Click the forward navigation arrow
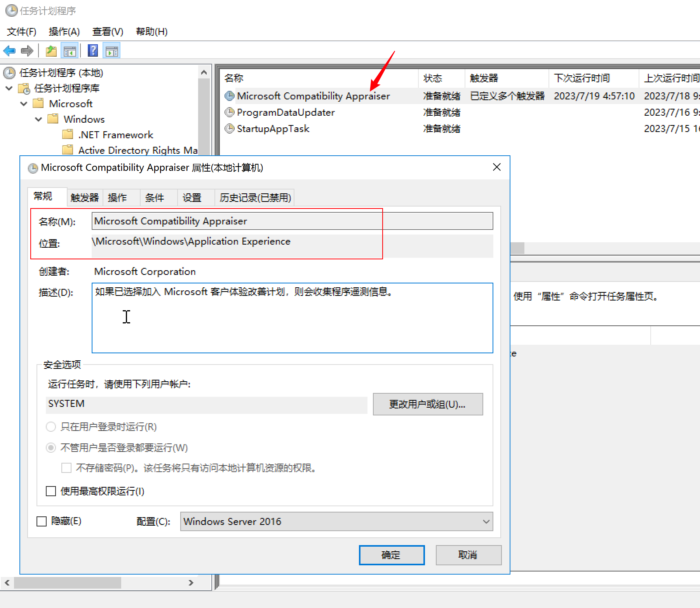This screenshot has width=700, height=608. (26, 50)
